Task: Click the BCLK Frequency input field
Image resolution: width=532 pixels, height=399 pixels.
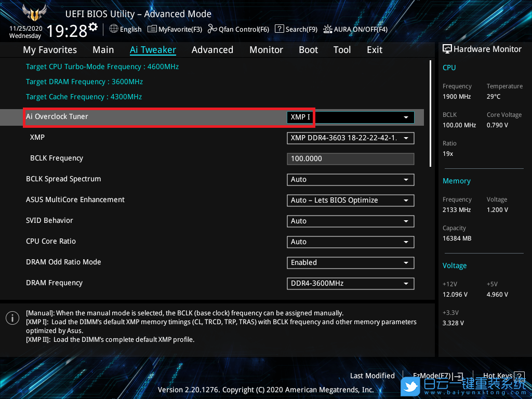Action: (x=350, y=159)
